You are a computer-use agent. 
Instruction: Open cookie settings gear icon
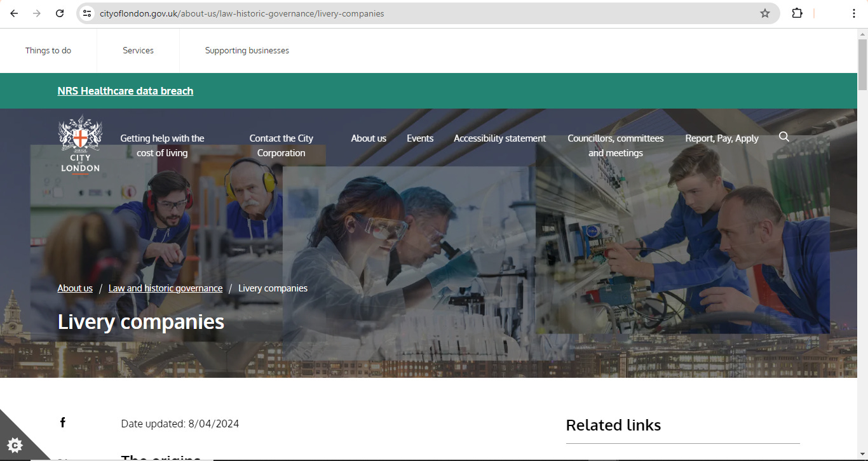coord(16,444)
